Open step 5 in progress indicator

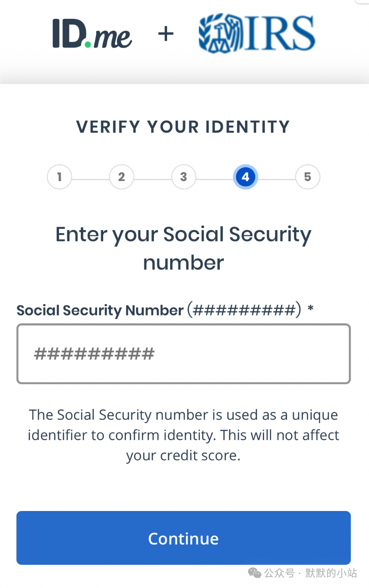click(x=308, y=177)
